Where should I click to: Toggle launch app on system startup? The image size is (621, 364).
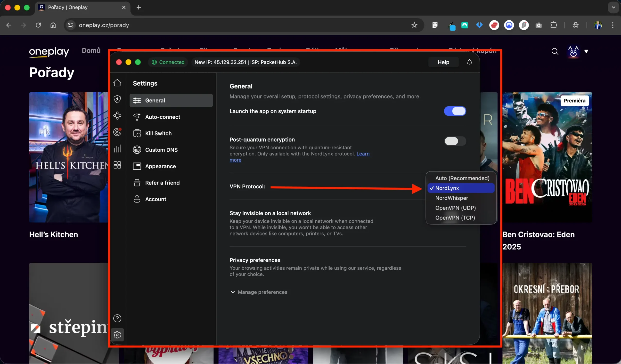tap(455, 111)
